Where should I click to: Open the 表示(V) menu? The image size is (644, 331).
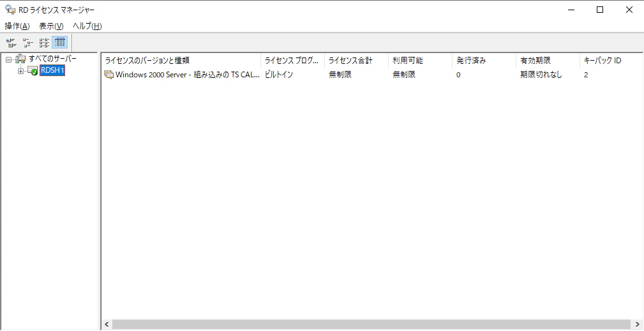pos(51,26)
